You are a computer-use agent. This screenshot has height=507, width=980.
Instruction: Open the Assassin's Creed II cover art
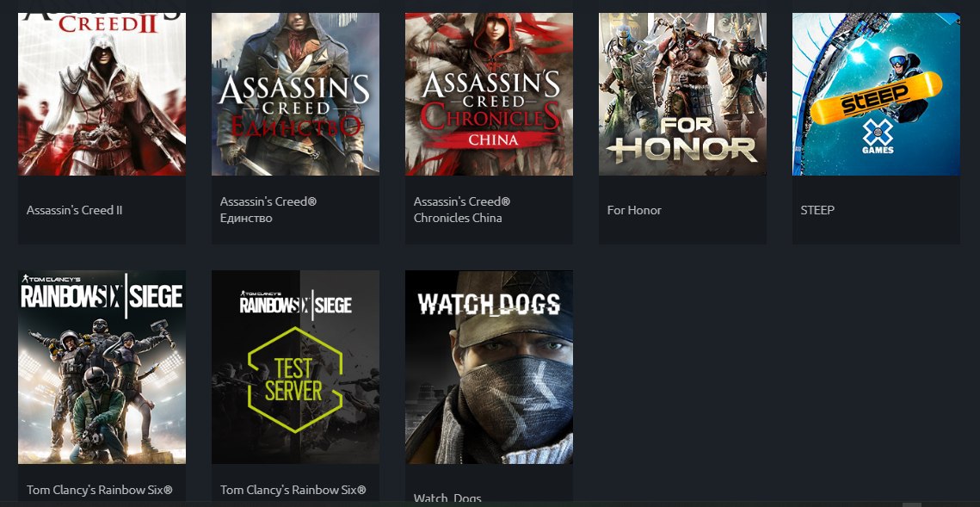[x=102, y=94]
